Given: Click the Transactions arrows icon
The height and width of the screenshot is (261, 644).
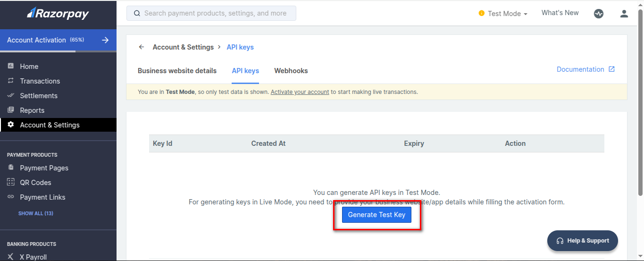Looking at the screenshot, I should click(x=11, y=81).
